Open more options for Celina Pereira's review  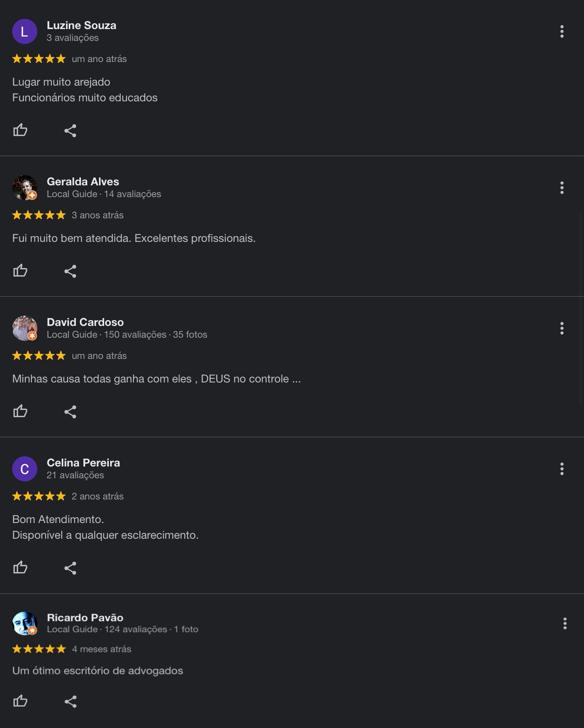(562, 469)
